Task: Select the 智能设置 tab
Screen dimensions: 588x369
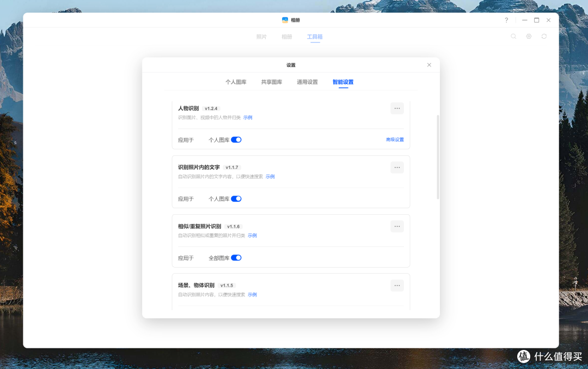Action: [343, 82]
